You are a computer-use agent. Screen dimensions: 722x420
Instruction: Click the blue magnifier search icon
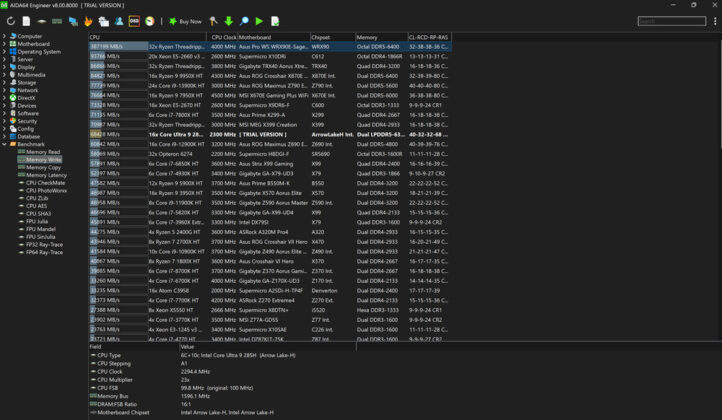[244, 21]
